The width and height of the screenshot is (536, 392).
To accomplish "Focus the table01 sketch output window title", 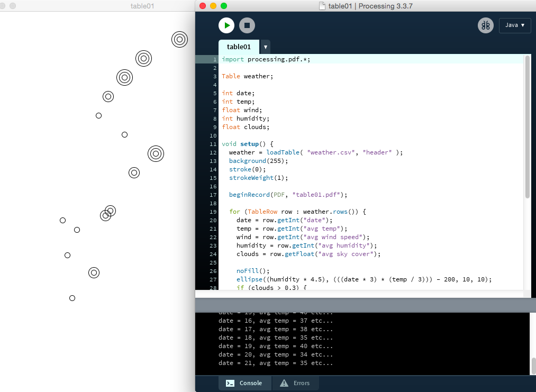I will point(142,6).
